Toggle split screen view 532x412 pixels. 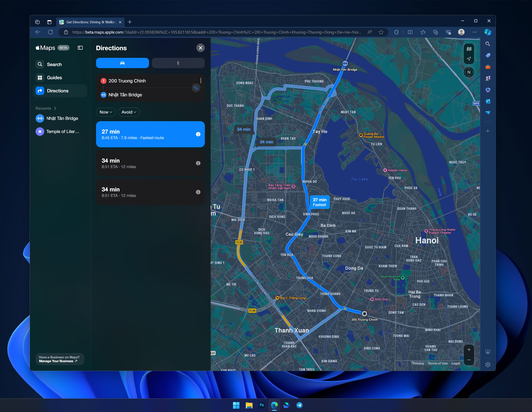click(410, 32)
